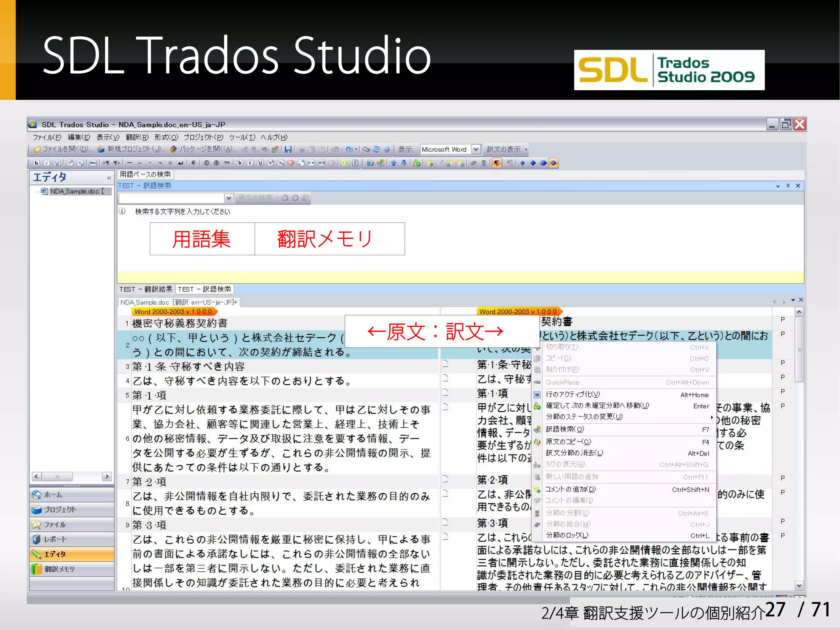Image resolution: width=840 pixels, height=630 pixels.
Task: Open the Microsoft Word display dropdown
Action: pos(476,149)
